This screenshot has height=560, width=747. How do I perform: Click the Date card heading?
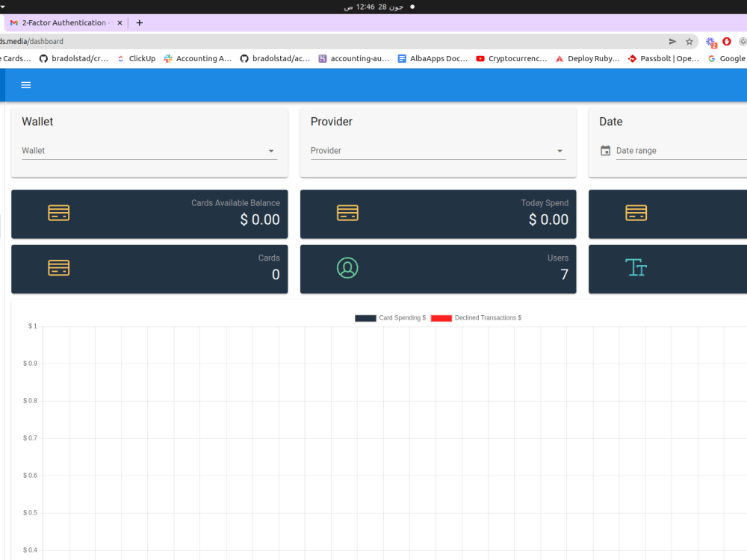pyautogui.click(x=611, y=122)
